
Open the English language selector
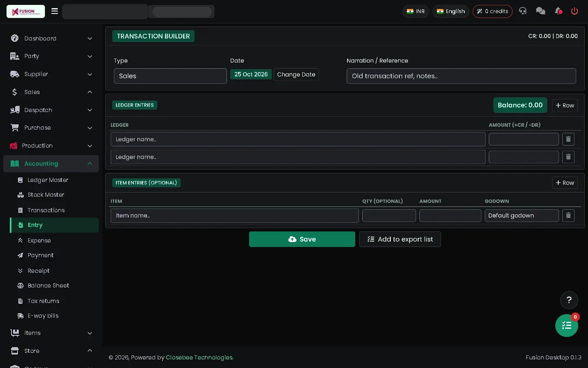point(451,11)
